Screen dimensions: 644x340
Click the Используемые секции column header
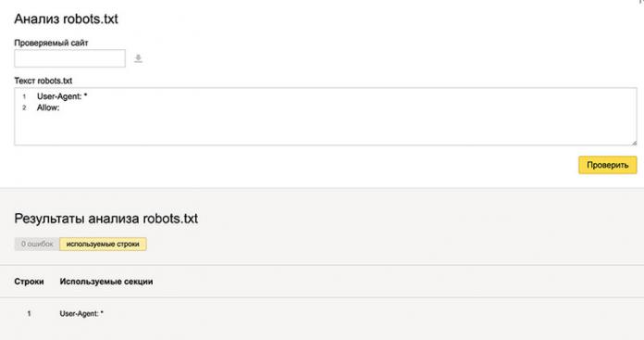tap(106, 282)
